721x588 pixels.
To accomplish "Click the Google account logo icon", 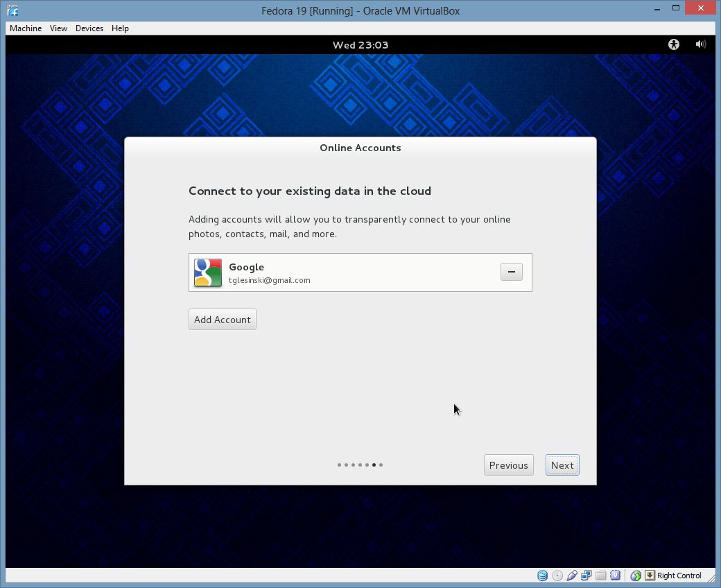I will 208,273.
